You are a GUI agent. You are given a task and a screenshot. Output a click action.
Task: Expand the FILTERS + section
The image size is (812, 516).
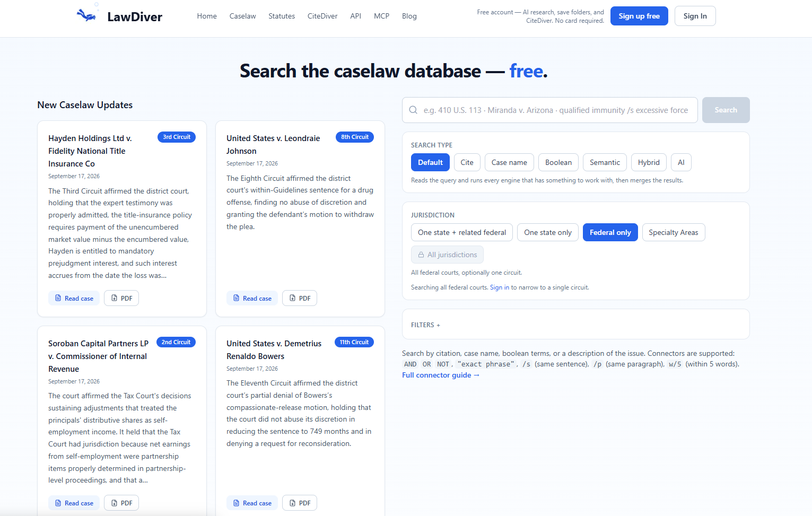coord(425,325)
